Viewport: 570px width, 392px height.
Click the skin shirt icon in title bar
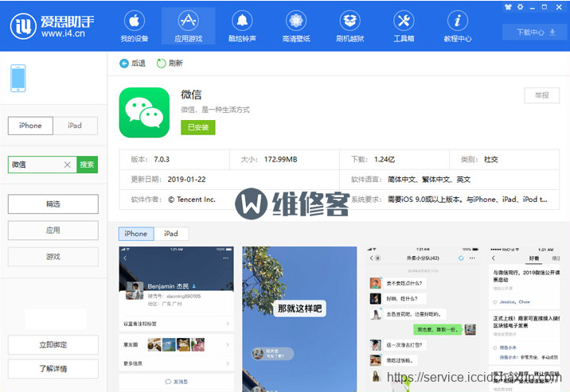(x=508, y=7)
